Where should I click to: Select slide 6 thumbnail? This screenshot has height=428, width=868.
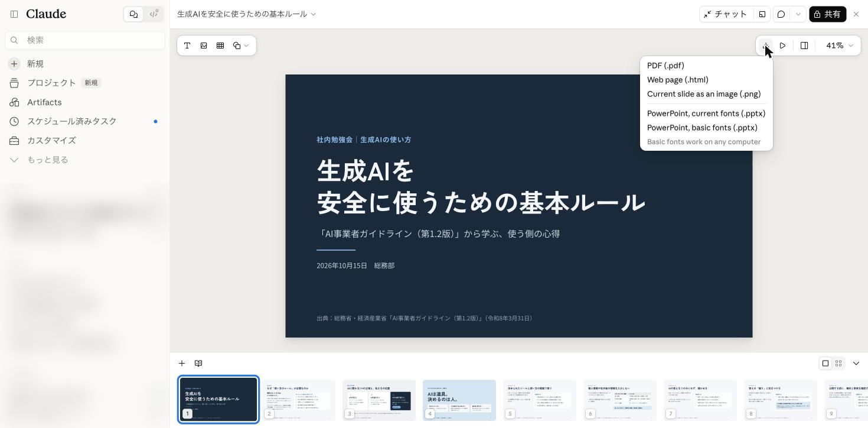pos(620,400)
